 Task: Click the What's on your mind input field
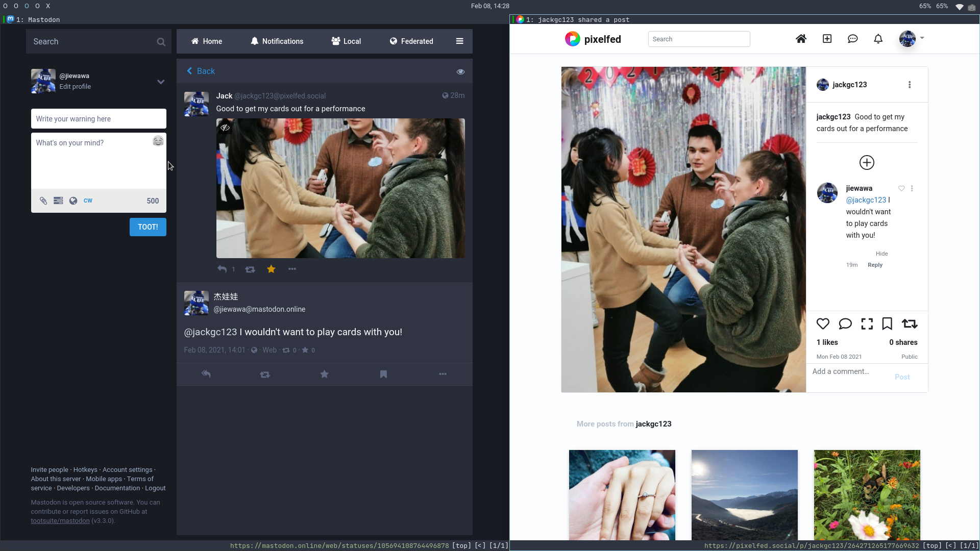pos(99,167)
